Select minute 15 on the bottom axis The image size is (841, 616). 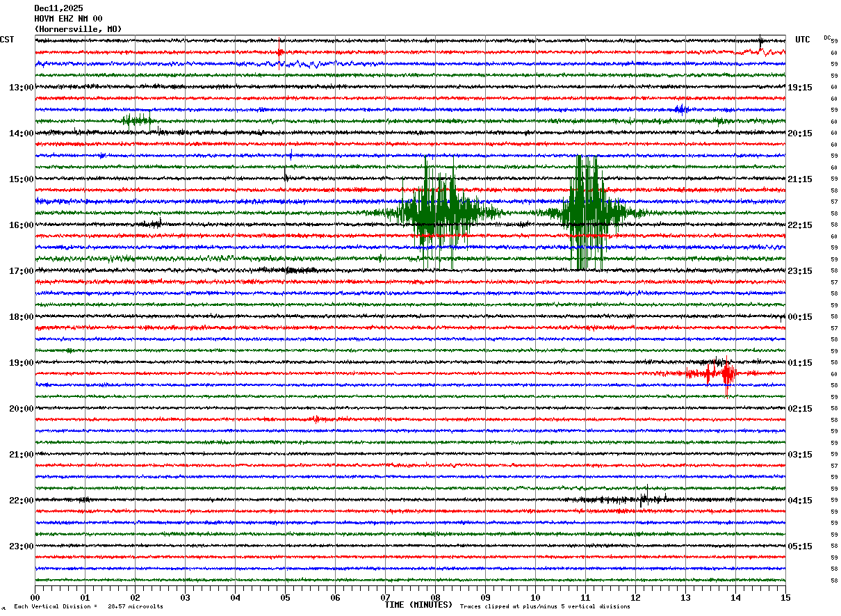pos(785,597)
